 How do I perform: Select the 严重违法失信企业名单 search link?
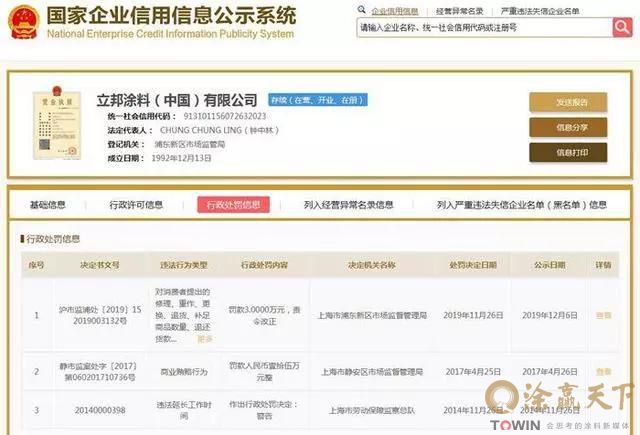point(540,11)
